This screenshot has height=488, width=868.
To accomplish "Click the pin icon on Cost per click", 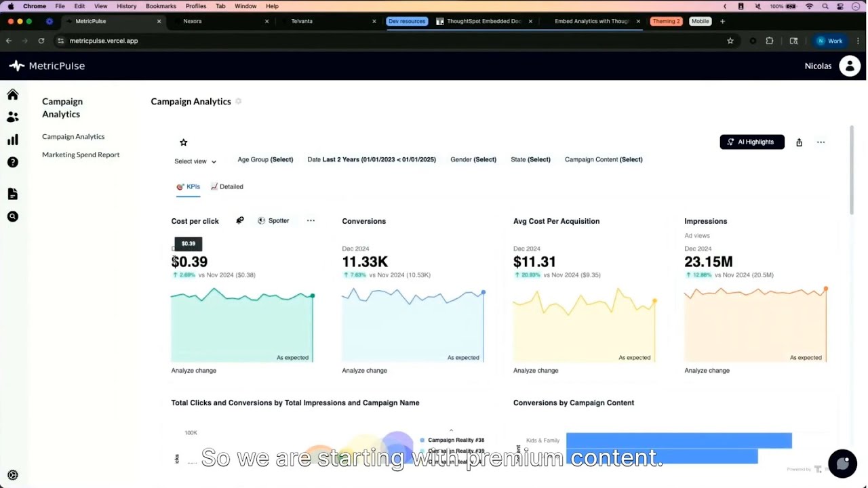I will click(x=239, y=220).
